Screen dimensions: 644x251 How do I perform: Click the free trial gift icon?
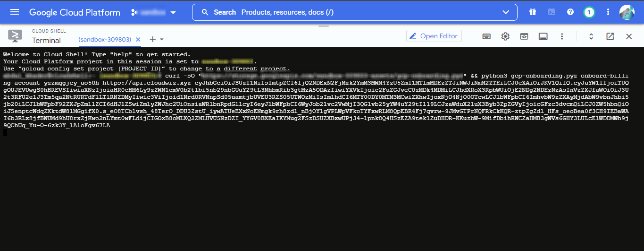pyautogui.click(x=533, y=12)
